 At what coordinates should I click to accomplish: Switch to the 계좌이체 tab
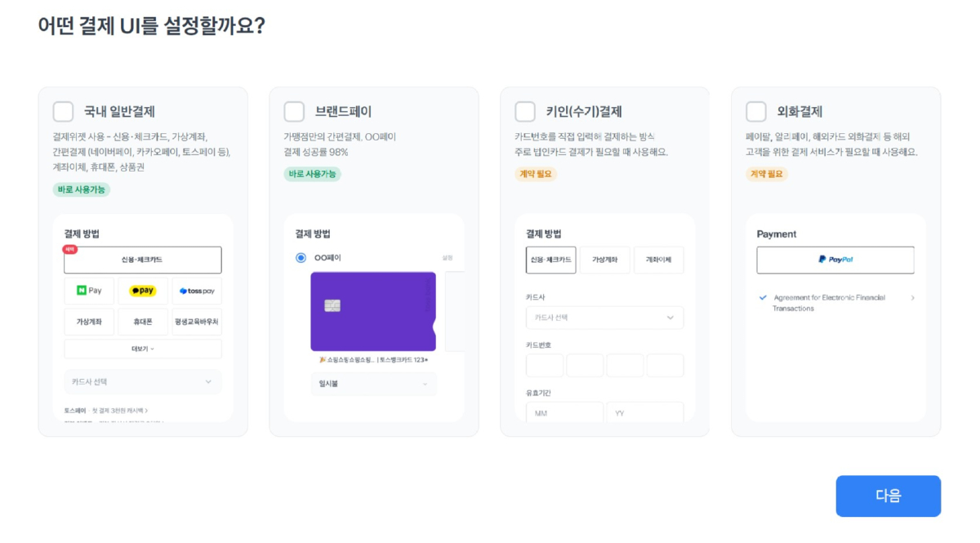pos(659,260)
